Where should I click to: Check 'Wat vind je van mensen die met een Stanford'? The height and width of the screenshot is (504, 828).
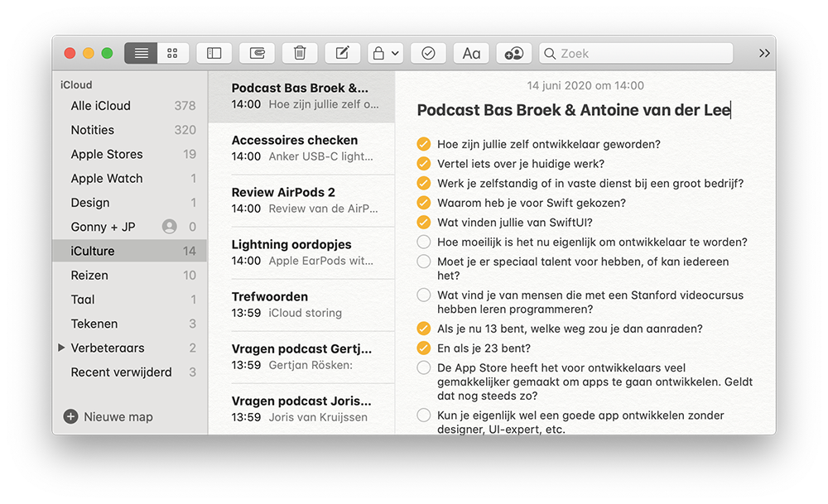(423, 295)
